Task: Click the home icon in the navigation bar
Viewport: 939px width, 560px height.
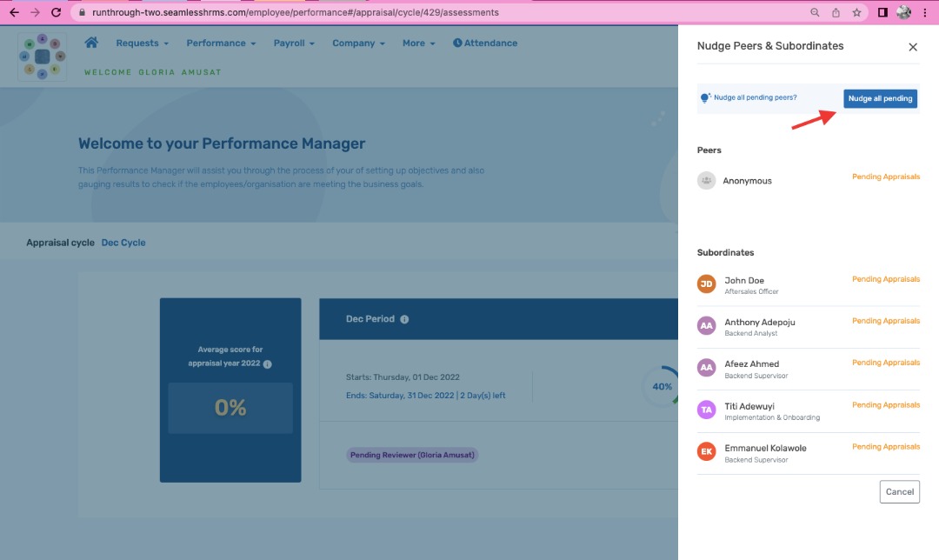Action: (91, 42)
